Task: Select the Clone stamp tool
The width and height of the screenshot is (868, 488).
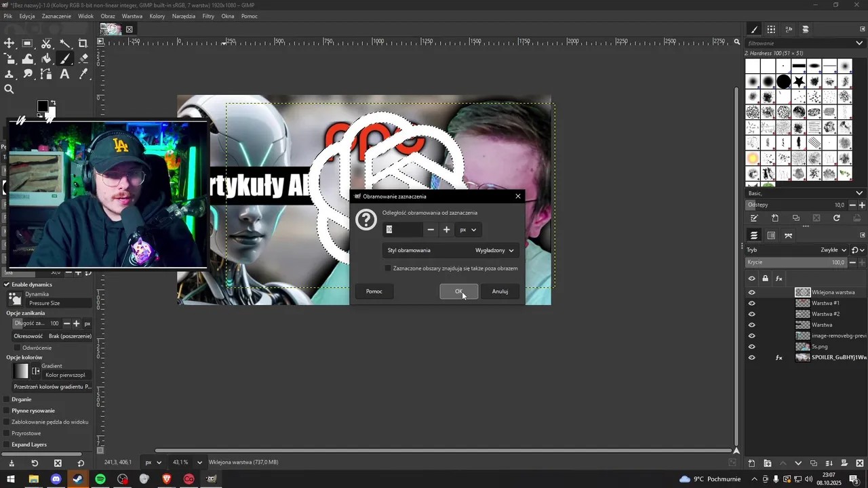Action: click(x=9, y=74)
